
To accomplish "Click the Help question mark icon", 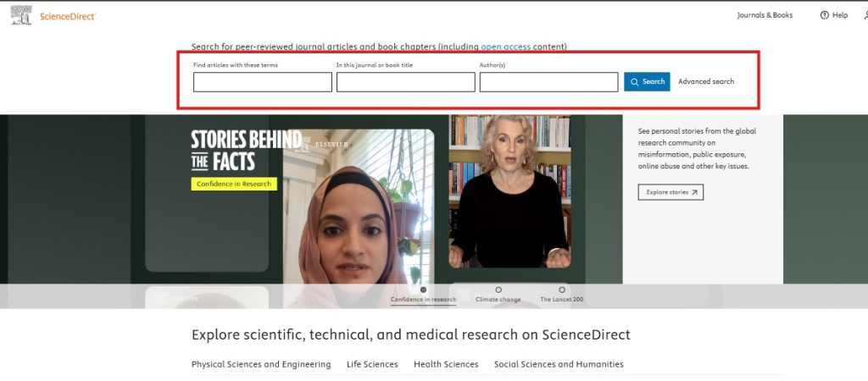I will click(824, 15).
